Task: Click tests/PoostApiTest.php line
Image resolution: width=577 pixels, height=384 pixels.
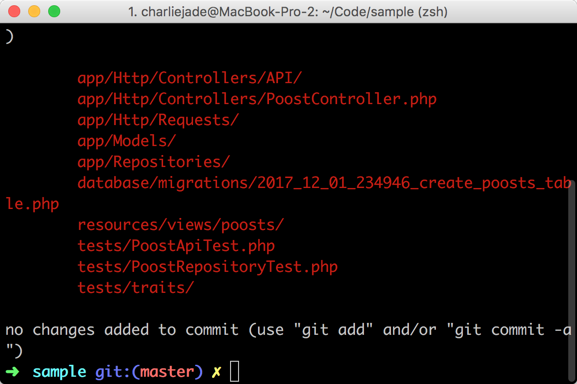Action: click(176, 246)
